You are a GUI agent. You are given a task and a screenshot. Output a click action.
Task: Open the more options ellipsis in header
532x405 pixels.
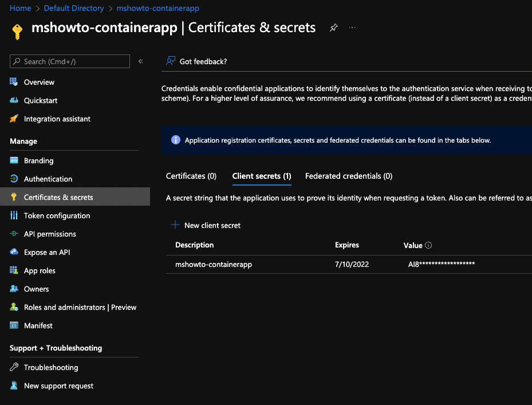(x=352, y=27)
